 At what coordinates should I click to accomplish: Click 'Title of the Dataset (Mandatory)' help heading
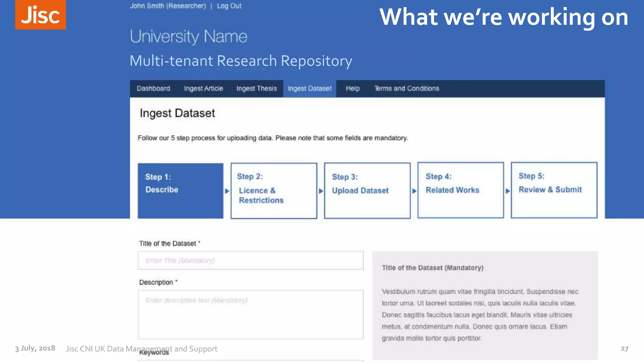(x=433, y=268)
